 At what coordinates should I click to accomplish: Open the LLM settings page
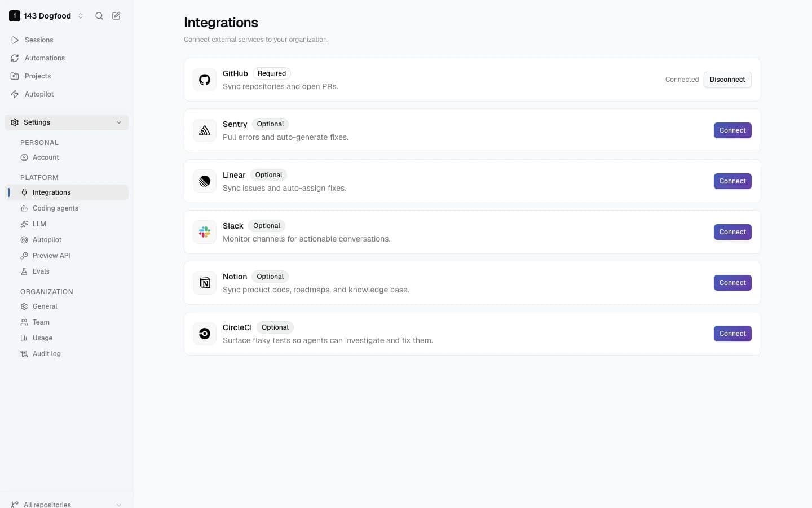(67, 224)
